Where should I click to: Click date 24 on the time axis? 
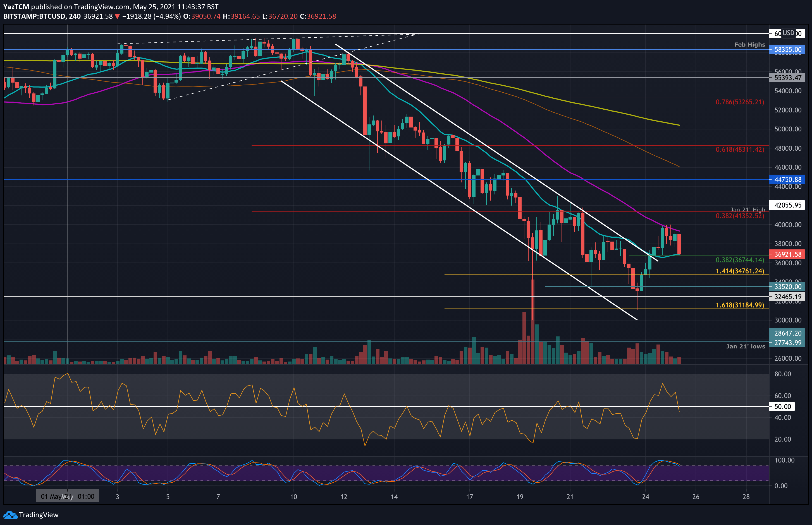[x=645, y=497]
